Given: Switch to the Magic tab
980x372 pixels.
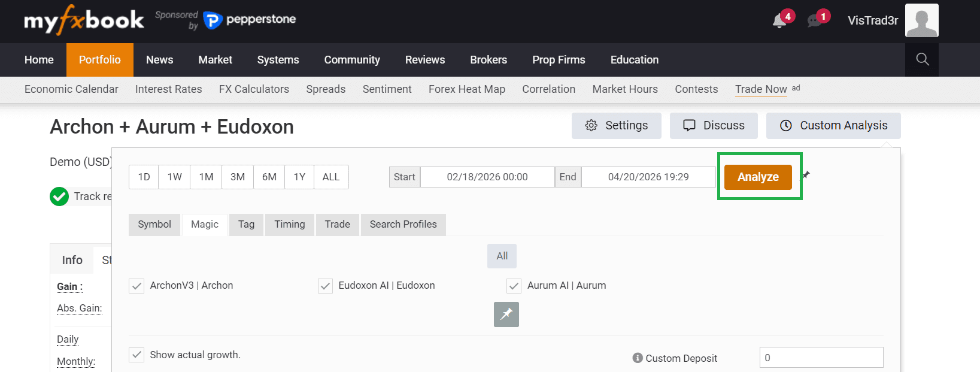Looking at the screenshot, I should coord(205,225).
